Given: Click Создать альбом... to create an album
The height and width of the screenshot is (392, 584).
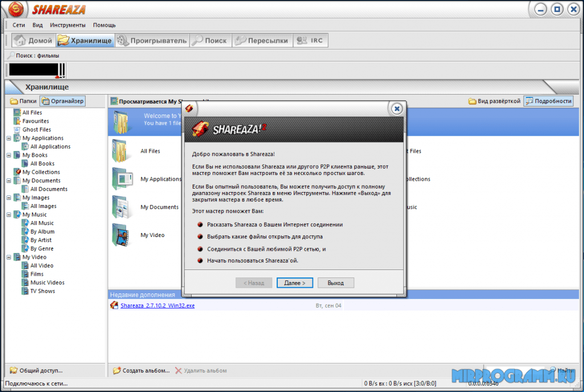Looking at the screenshot, I should pyautogui.click(x=141, y=370).
